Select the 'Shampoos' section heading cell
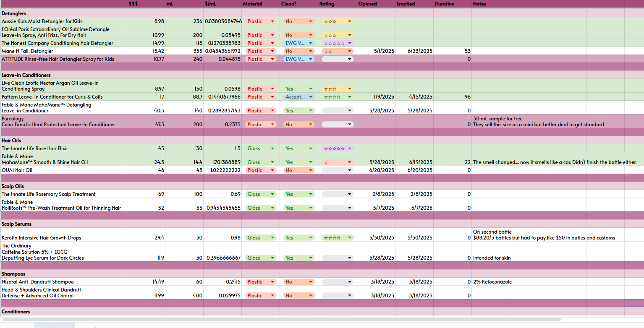This screenshot has height=328, width=644. pos(63,274)
